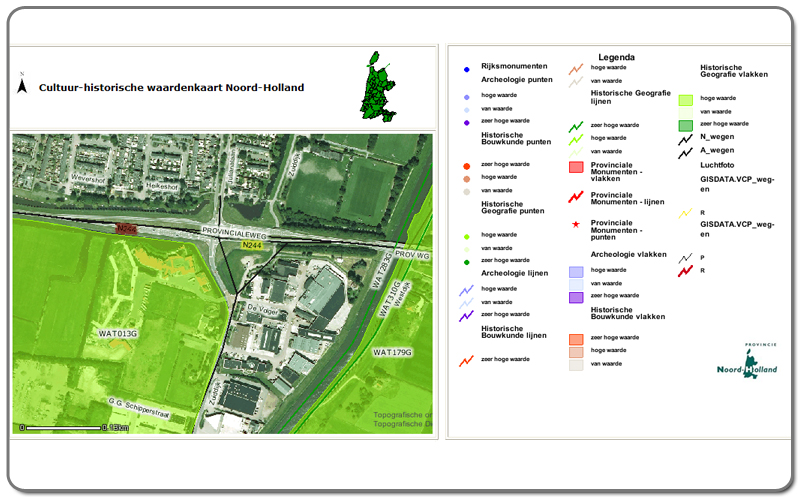Click the green Noord-Holland province overview map
800x500 pixels.
point(378,87)
